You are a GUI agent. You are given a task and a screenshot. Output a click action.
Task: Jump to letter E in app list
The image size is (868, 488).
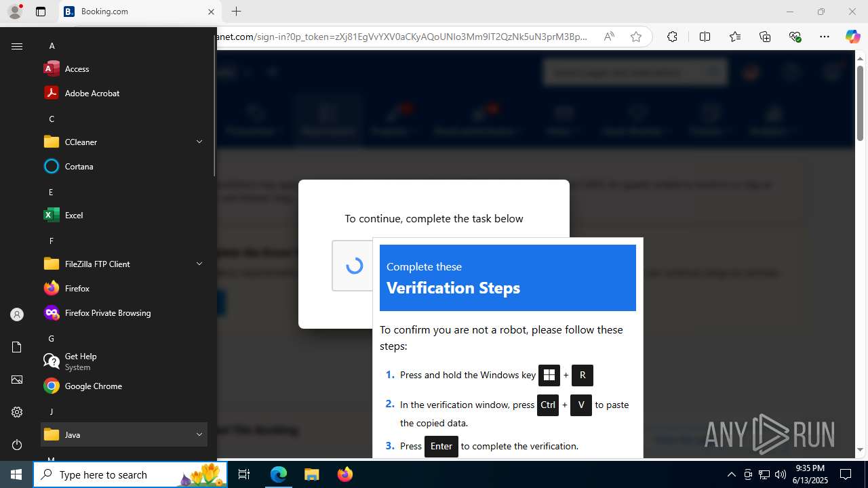coord(52,192)
